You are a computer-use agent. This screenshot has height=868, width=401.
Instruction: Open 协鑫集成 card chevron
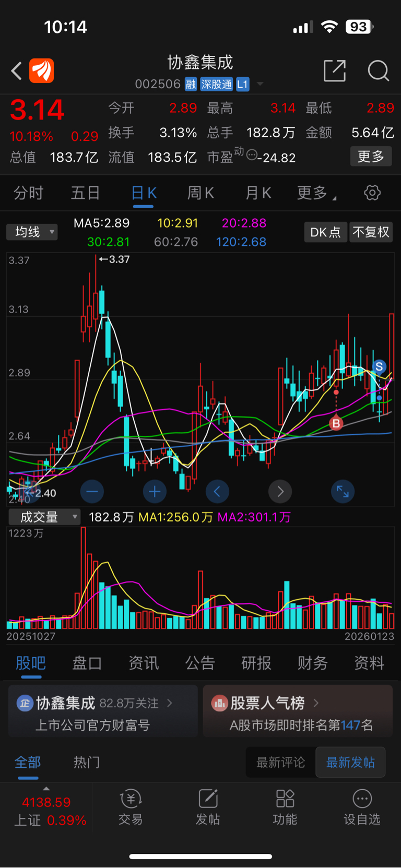pos(170,703)
